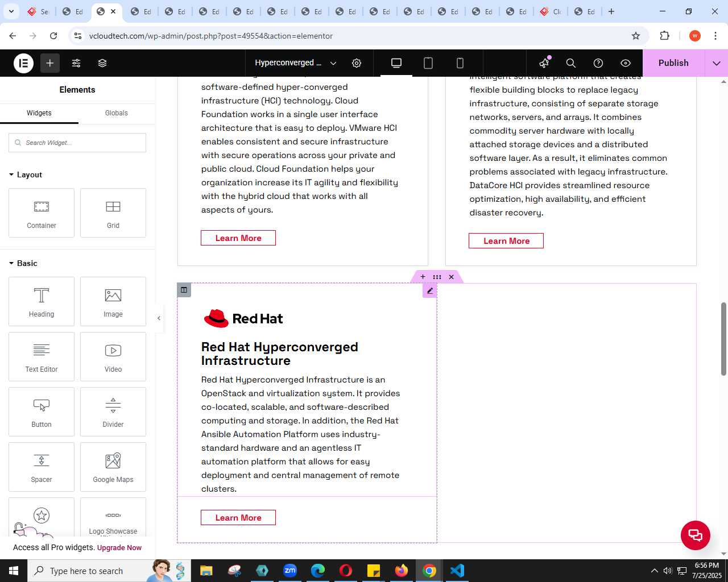728x582 pixels.
Task: Switch to the Widgets tab
Action: point(39,113)
